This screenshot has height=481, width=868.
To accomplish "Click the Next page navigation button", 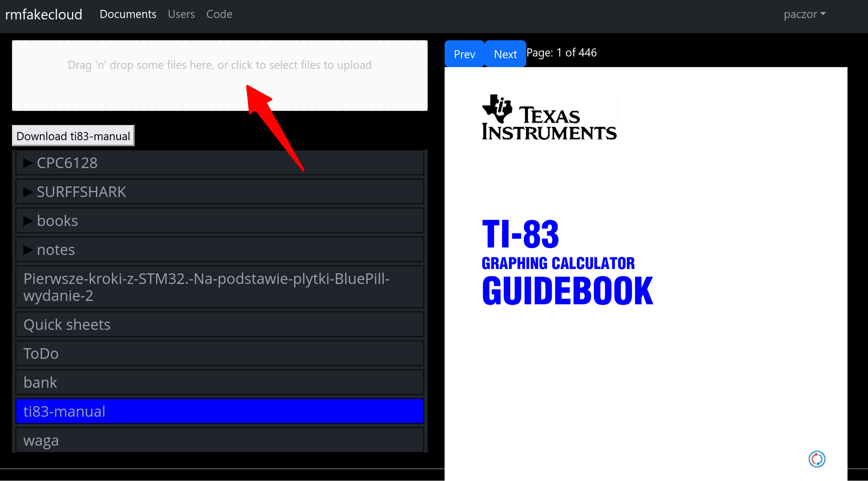I will pos(505,54).
